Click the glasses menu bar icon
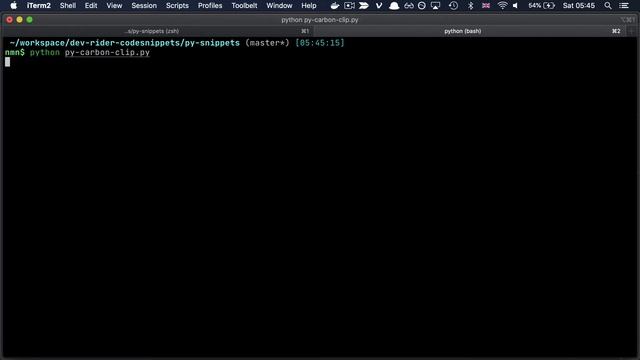 409,6
